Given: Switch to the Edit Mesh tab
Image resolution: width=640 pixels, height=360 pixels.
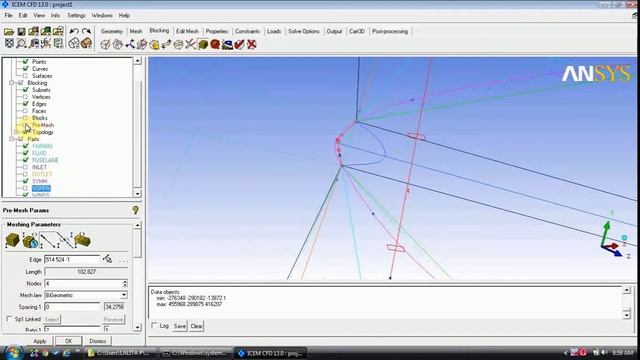Looking at the screenshot, I should (x=187, y=31).
